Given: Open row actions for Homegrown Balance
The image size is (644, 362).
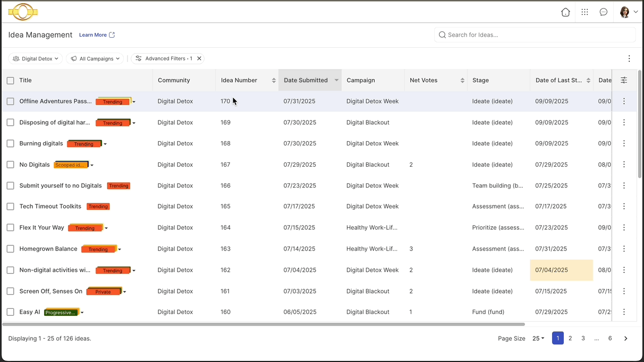Looking at the screenshot, I should point(624,249).
